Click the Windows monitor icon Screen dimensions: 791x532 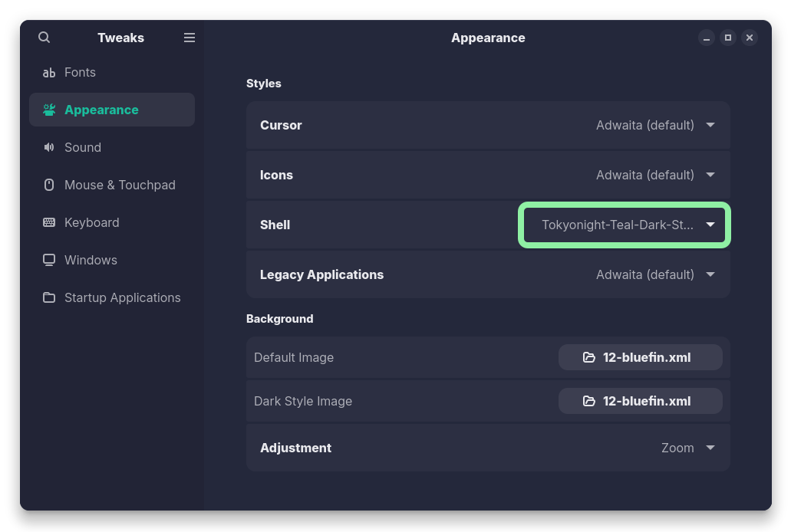coord(49,260)
